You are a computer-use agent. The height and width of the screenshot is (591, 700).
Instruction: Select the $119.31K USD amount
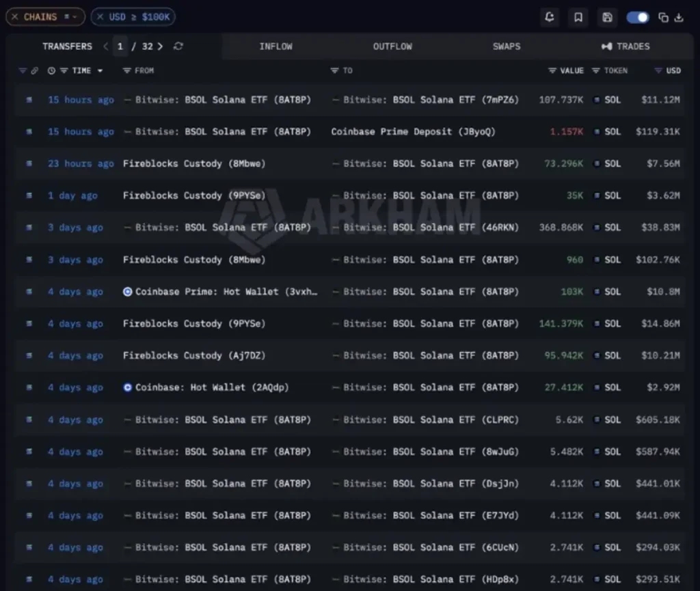[x=658, y=132]
